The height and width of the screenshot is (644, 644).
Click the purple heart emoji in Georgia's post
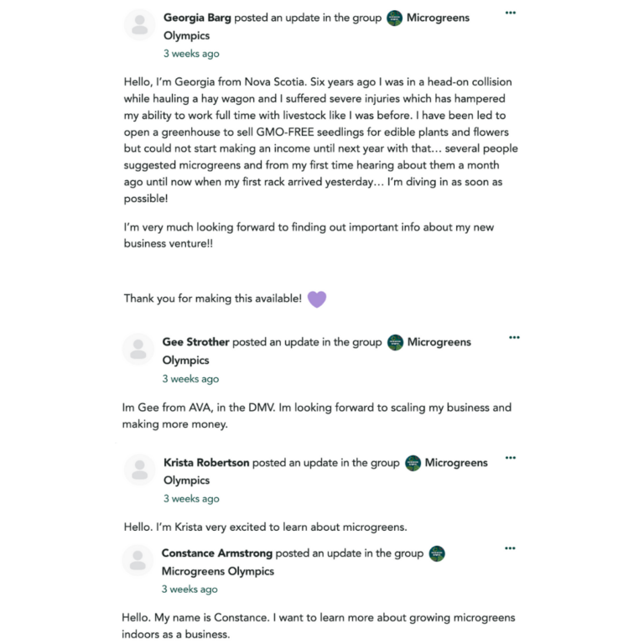pyautogui.click(x=316, y=299)
